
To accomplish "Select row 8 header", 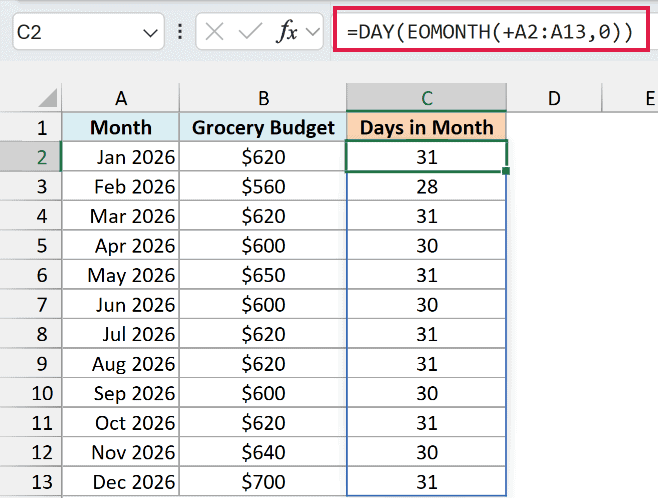I will coord(31,334).
